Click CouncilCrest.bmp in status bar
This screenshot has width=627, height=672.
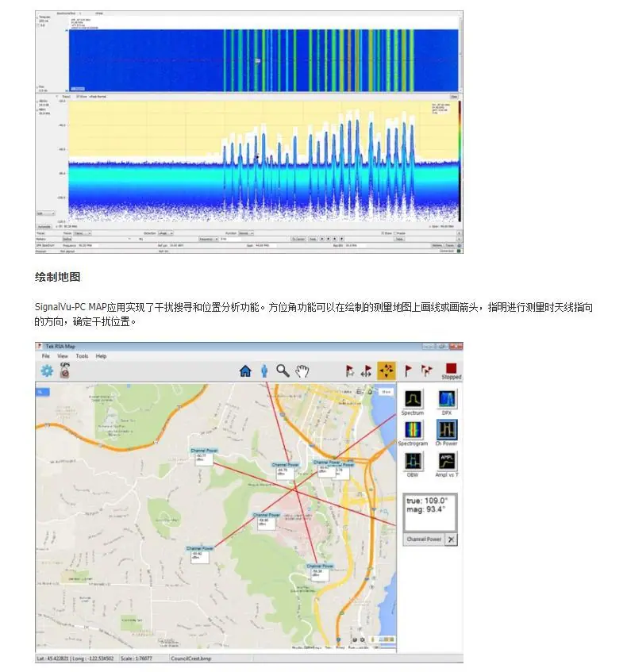[190, 659]
